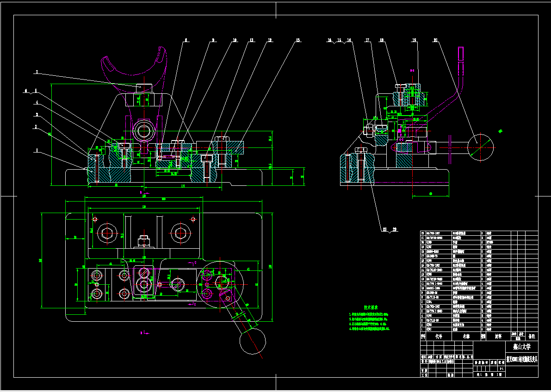Click part balloon number 21 below side view
Image resolution: width=551 pixels, height=392 pixels.
(x=384, y=229)
